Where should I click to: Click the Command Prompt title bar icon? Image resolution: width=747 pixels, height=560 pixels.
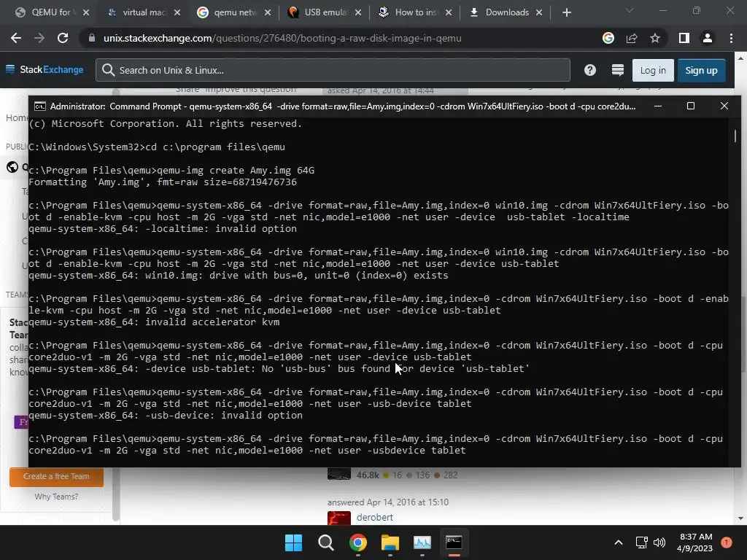point(40,106)
